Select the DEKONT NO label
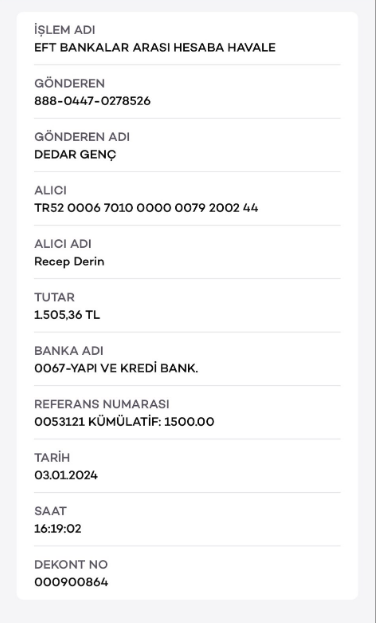This screenshot has height=623, width=376. pyautogui.click(x=71, y=565)
